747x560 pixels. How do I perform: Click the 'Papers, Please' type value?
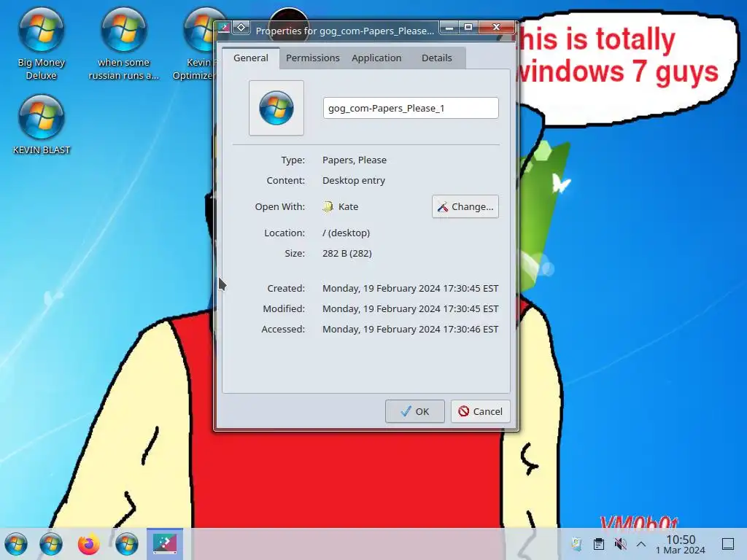click(355, 160)
